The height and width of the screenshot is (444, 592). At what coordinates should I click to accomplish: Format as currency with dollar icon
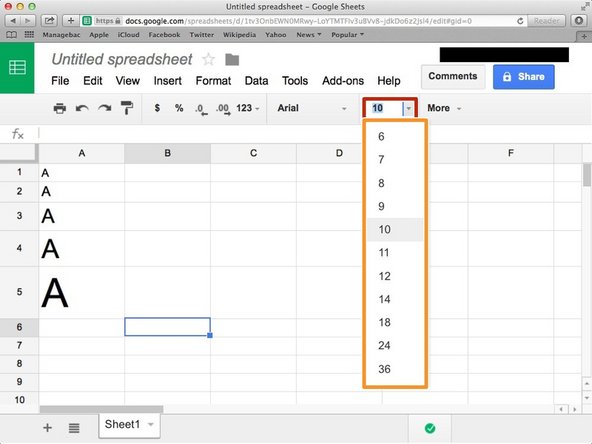(x=157, y=108)
